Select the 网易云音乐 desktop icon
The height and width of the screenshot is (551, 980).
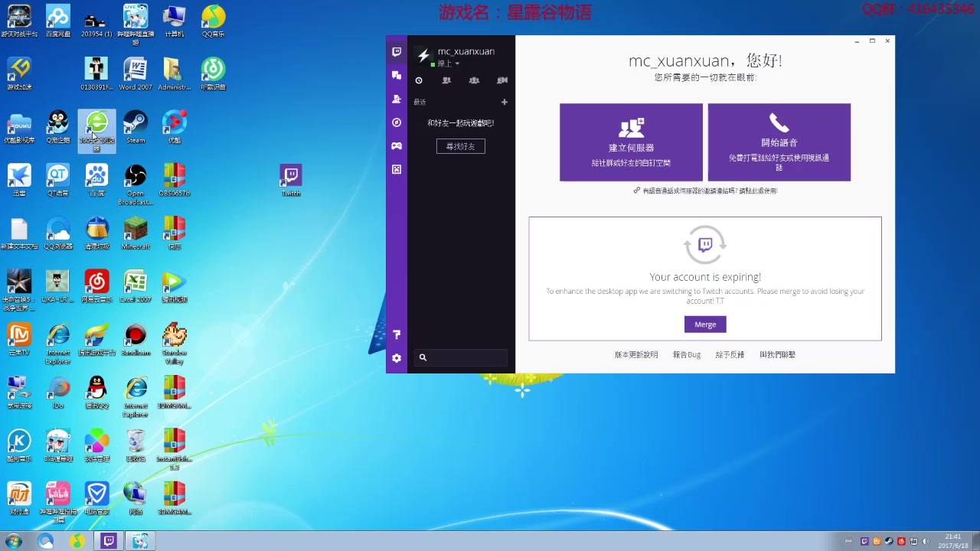(96, 286)
